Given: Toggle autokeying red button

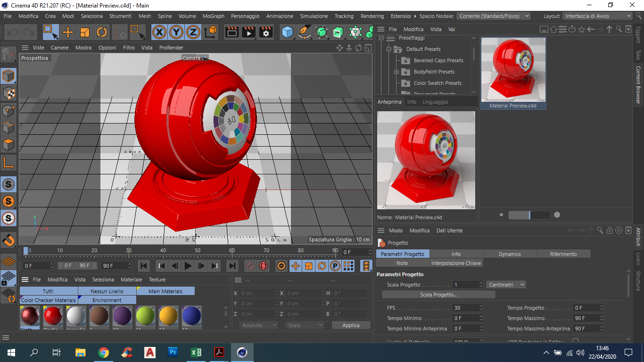Looking at the screenshot, I should click(x=264, y=266).
